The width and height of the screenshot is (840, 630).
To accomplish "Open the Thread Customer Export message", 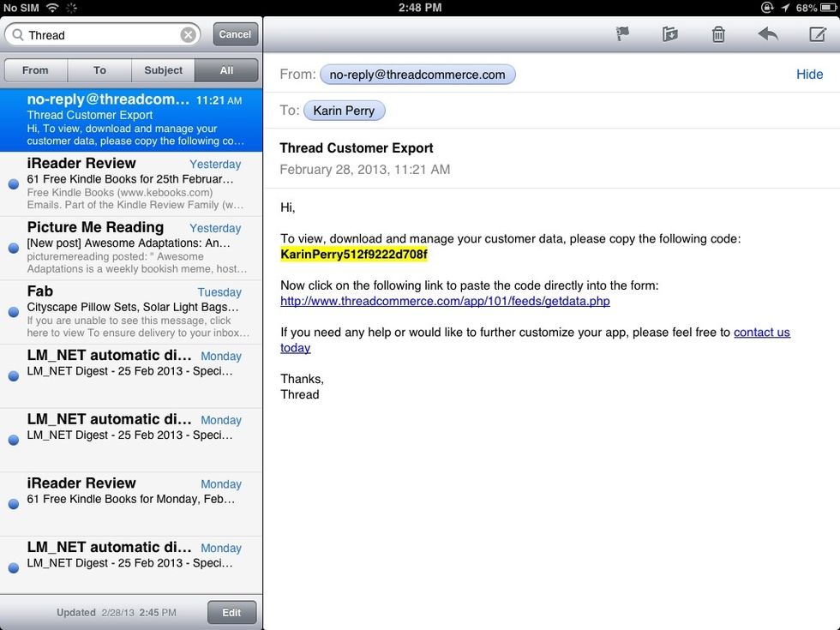I will point(131,120).
